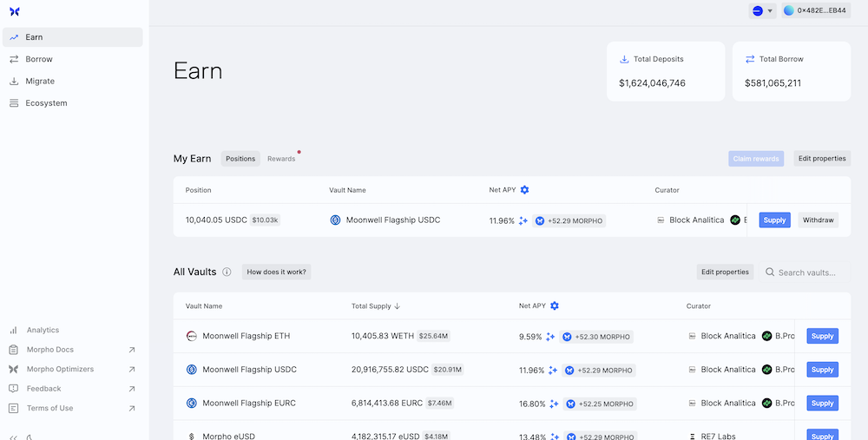Click the RE7 Labs curator name
The width and height of the screenshot is (868, 440).
(718, 437)
